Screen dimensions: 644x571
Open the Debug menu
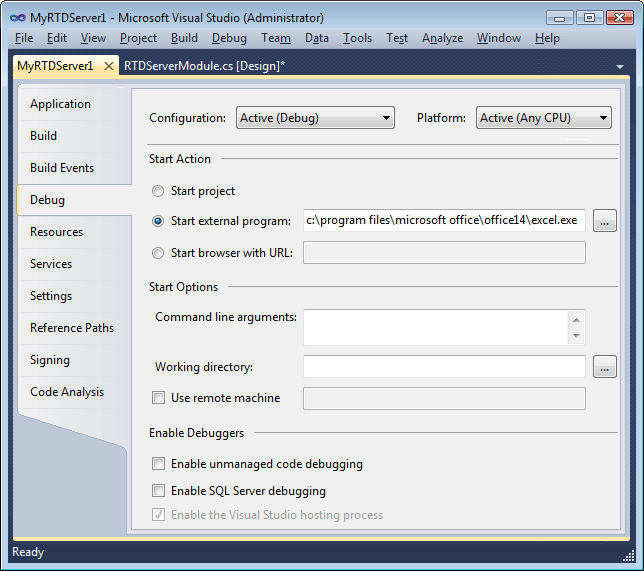coord(229,38)
